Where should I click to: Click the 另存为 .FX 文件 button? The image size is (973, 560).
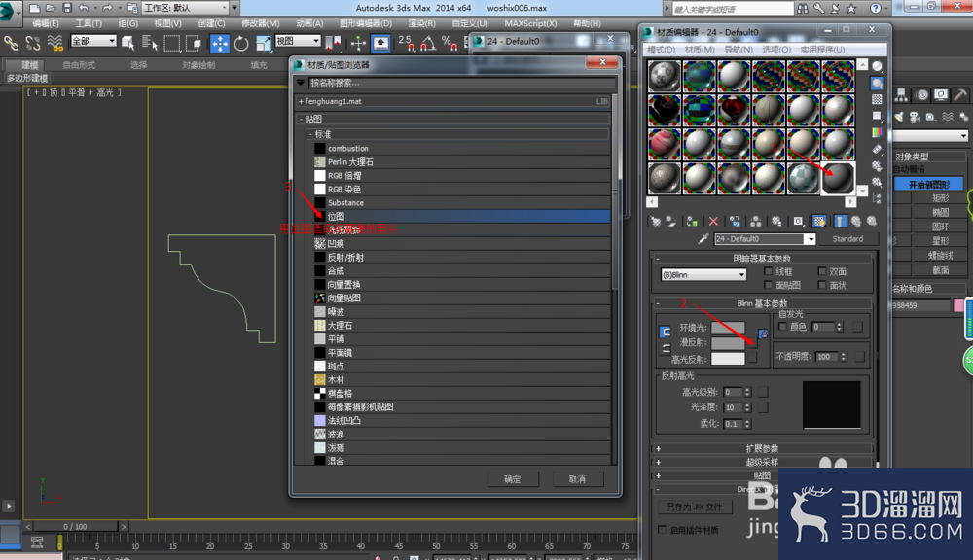(695, 507)
